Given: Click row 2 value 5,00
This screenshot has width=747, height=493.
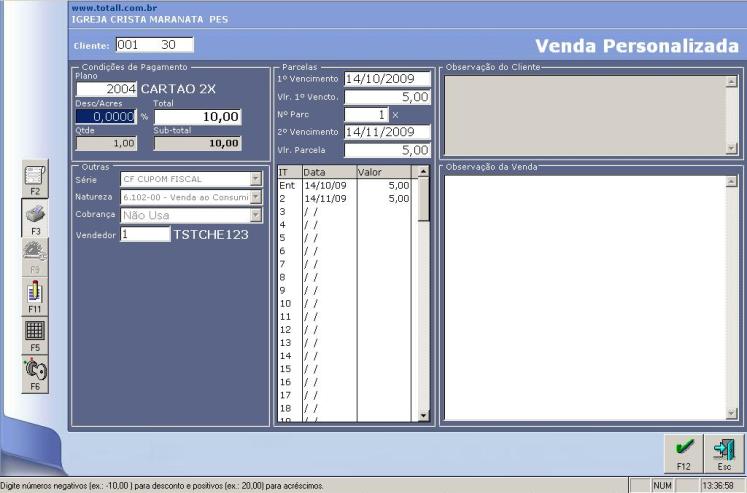Looking at the screenshot, I should (x=399, y=199).
